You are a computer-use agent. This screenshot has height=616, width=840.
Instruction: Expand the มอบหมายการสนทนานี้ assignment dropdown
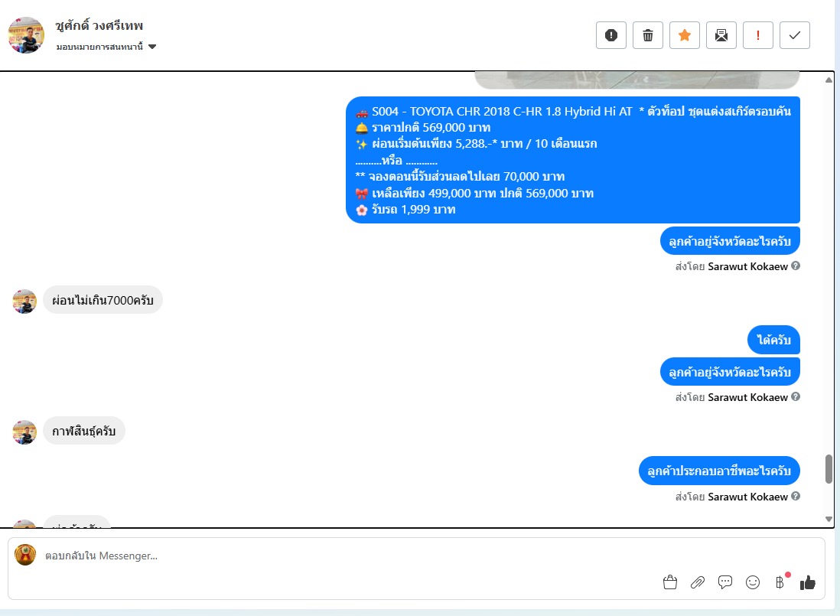[x=106, y=47]
